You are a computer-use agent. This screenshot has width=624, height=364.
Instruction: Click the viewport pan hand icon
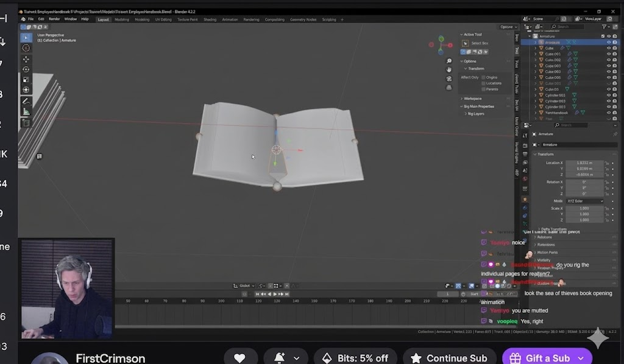click(x=449, y=69)
